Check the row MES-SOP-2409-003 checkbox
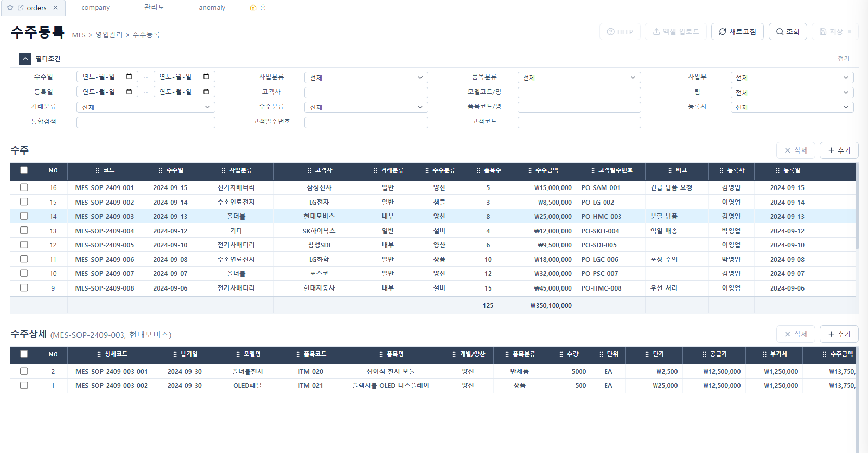The width and height of the screenshot is (868, 453). coord(24,216)
